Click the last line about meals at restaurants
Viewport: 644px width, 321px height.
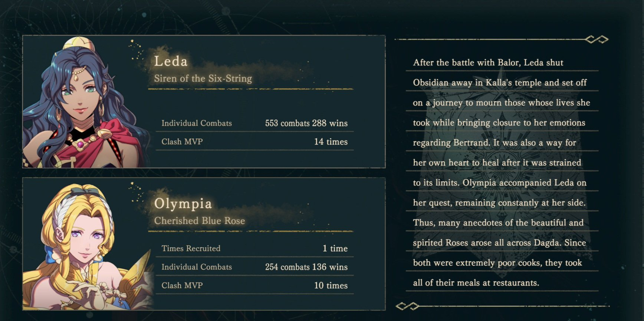tap(476, 283)
